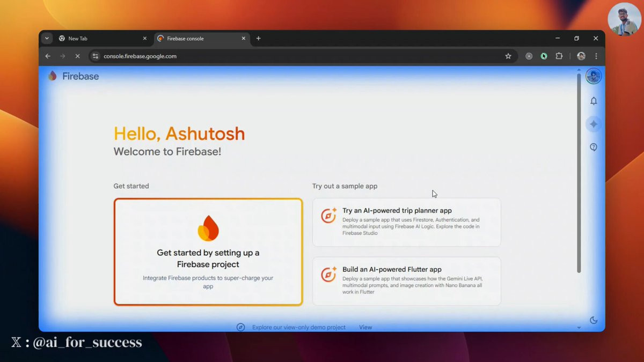Viewport: 644px width, 362px height.
Task: Click the circular extension icon next to the bookmark star
Action: [x=529, y=56]
